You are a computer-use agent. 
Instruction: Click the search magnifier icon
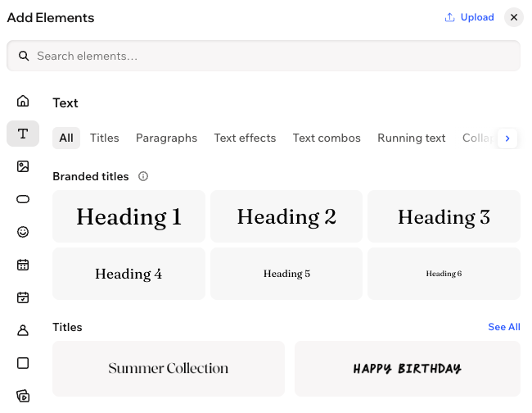(x=24, y=56)
